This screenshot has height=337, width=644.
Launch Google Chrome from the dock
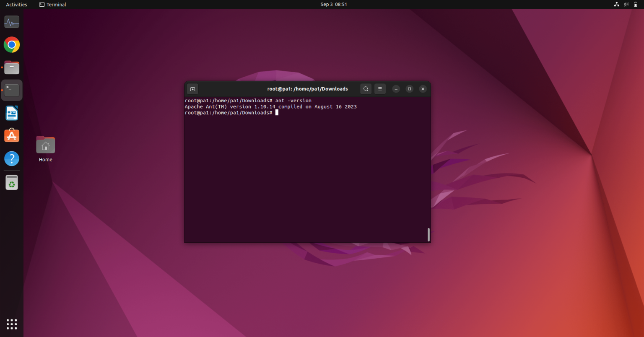pyautogui.click(x=11, y=44)
